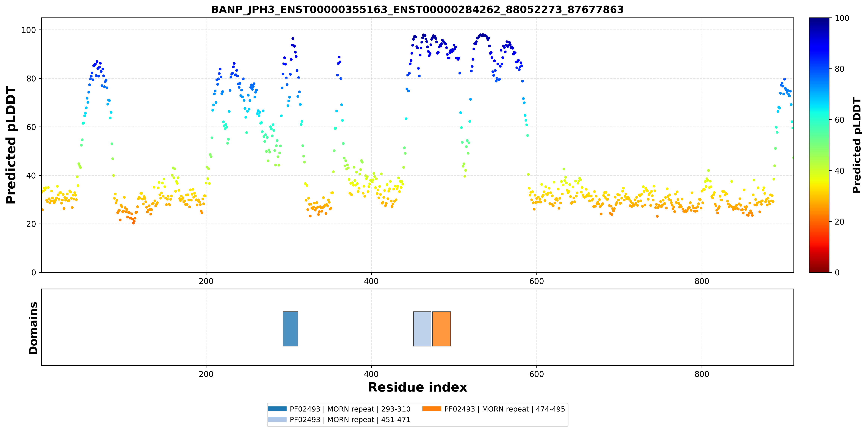868x432 pixels.
Task: Click the 'Residue index' x-axis label
Action: (418, 387)
